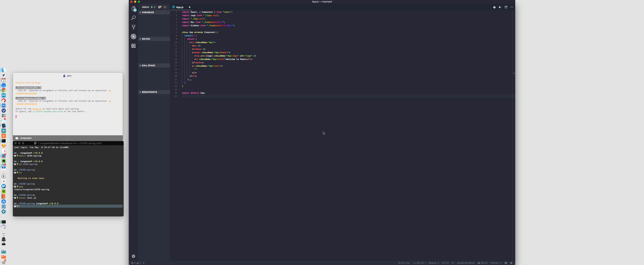This screenshot has width=644, height=265.
Task: Open Spotify from the dock
Action: pos(4,191)
